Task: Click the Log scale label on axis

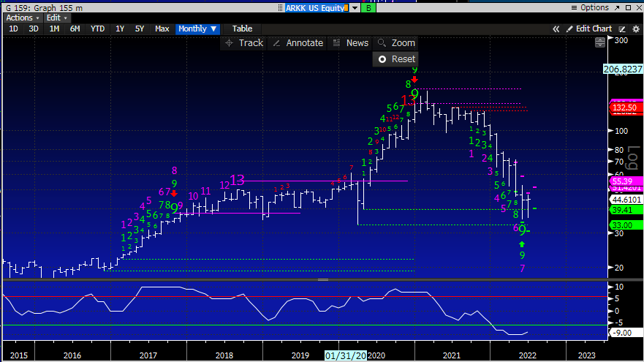Action: click(633, 158)
